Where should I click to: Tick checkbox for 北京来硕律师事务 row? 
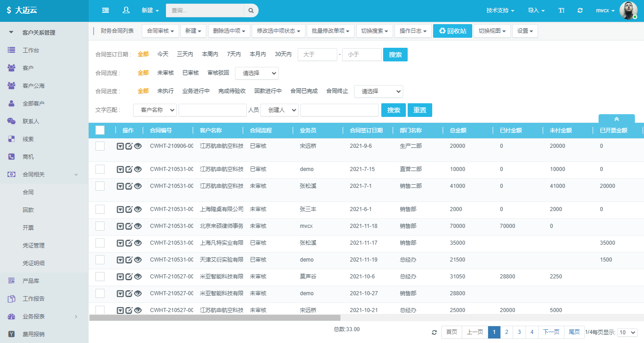[x=100, y=226]
